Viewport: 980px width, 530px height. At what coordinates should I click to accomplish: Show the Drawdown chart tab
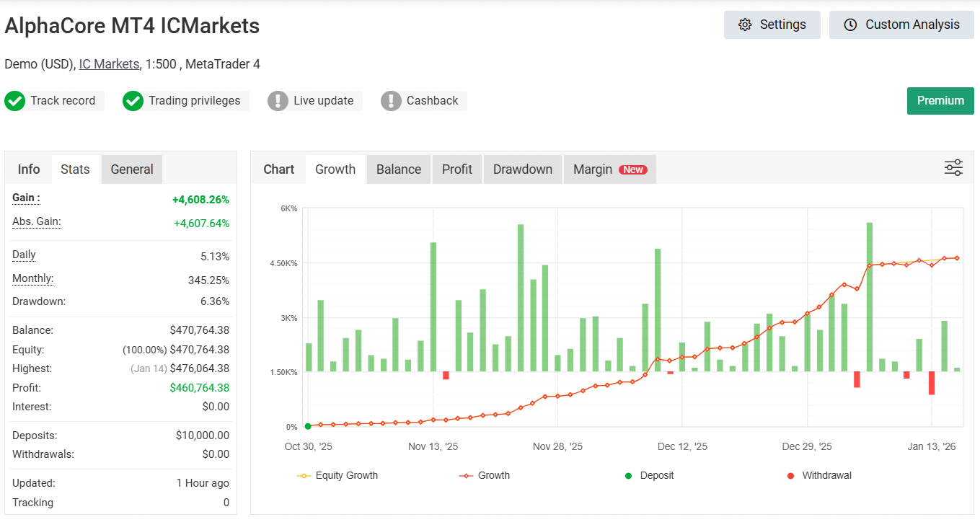(x=522, y=169)
